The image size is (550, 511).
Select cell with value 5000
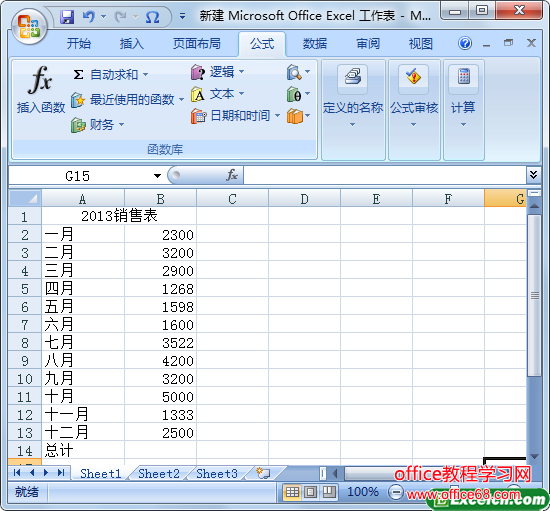coord(161,396)
